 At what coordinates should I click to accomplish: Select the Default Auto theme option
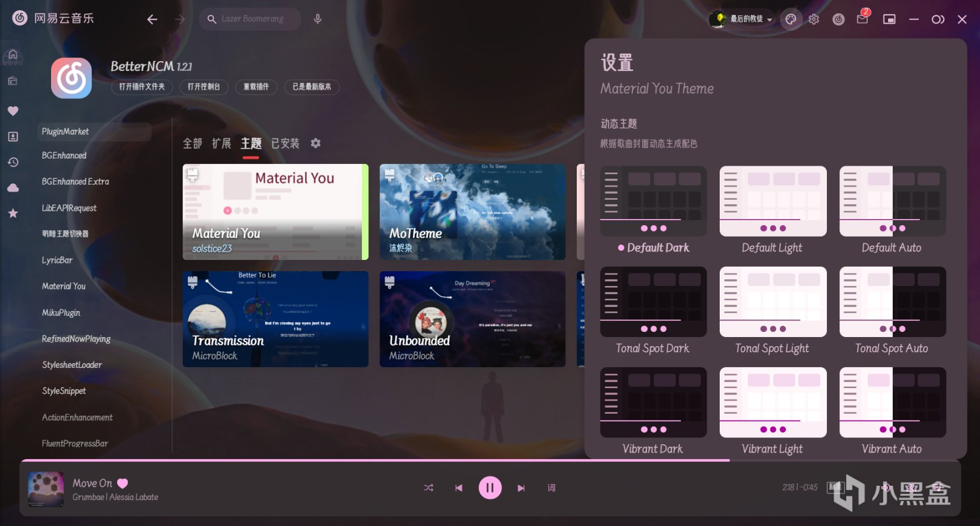(x=892, y=210)
